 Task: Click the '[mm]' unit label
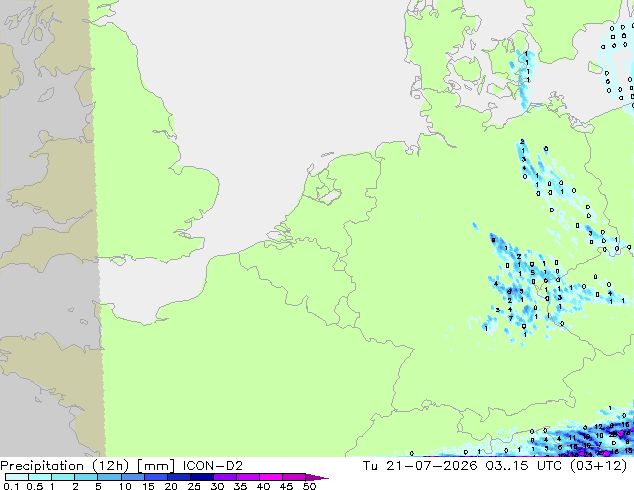tap(156, 466)
